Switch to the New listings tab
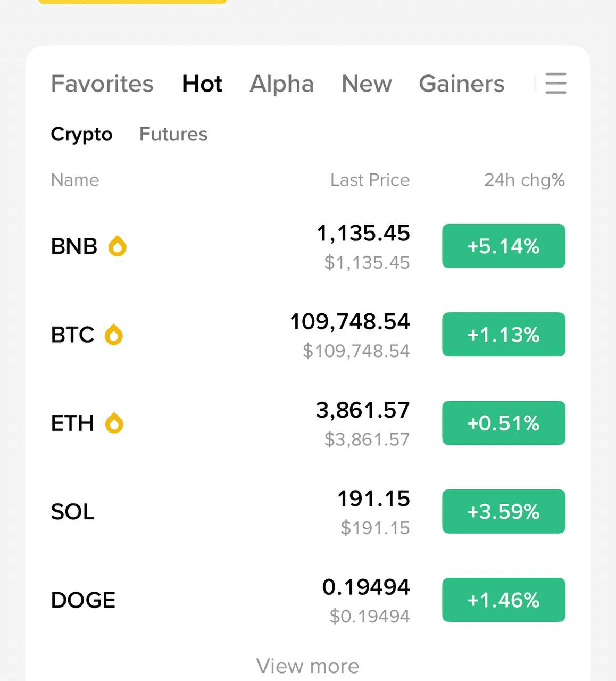This screenshot has width=616, height=681. tap(367, 84)
